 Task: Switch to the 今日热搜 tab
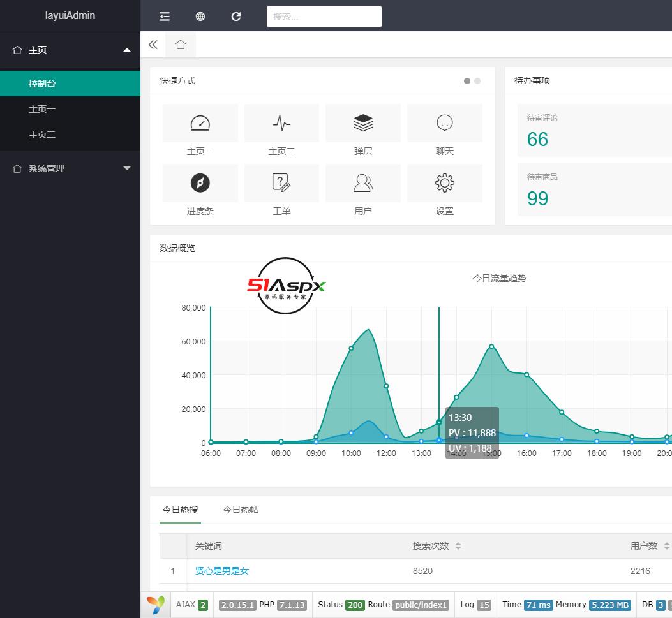(180, 510)
